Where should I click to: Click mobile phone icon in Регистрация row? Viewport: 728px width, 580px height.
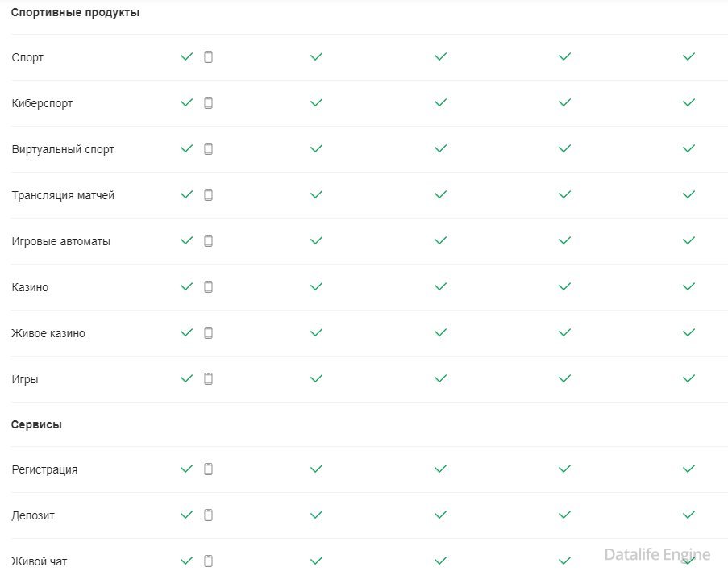[208, 469]
